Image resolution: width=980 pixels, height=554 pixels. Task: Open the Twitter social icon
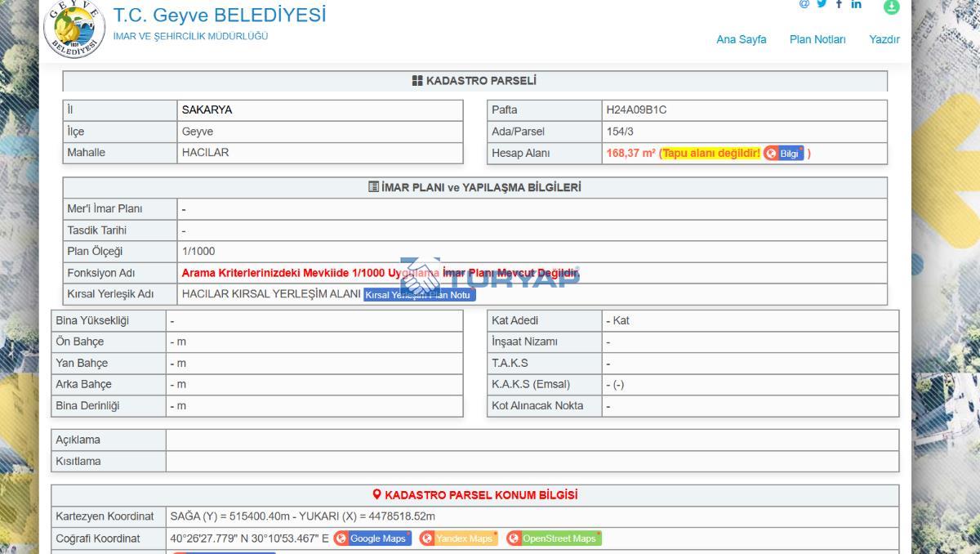coord(822,4)
